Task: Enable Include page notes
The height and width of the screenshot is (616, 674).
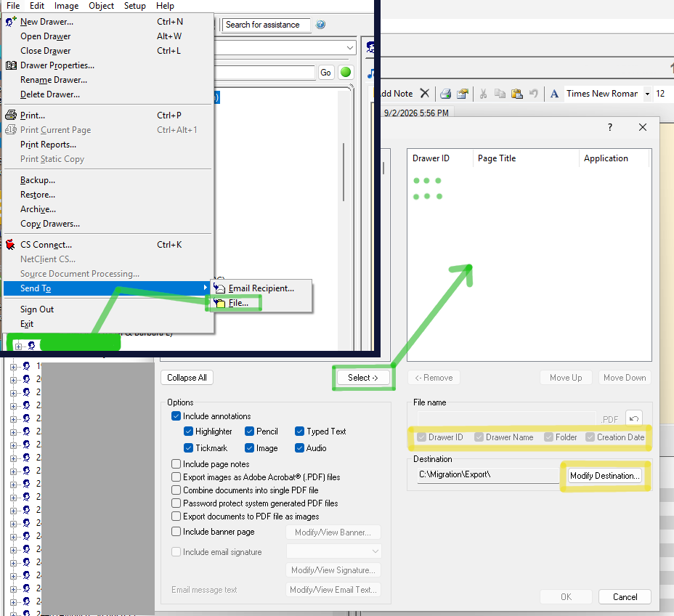Action: pos(176,464)
